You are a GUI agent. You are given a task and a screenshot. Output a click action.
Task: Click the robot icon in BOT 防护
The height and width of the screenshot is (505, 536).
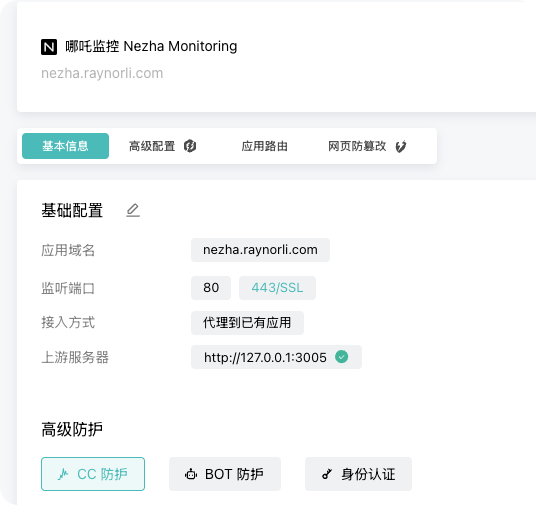[191, 474]
